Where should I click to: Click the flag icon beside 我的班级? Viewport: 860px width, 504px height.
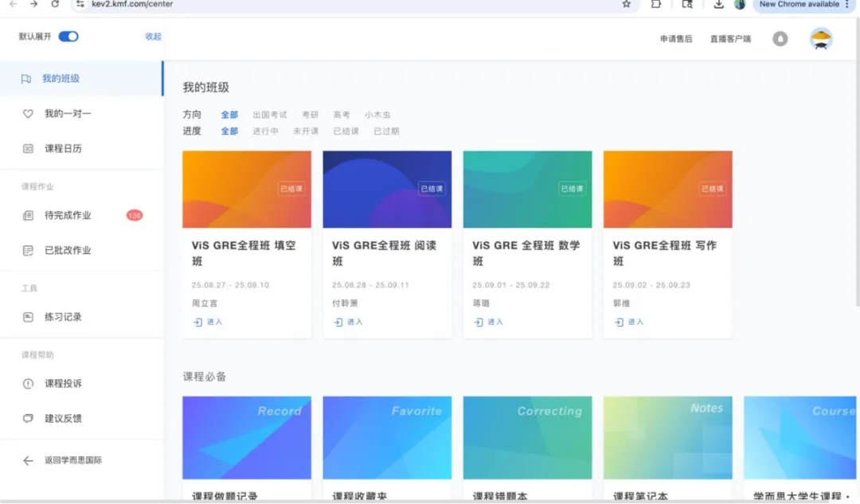pos(27,79)
